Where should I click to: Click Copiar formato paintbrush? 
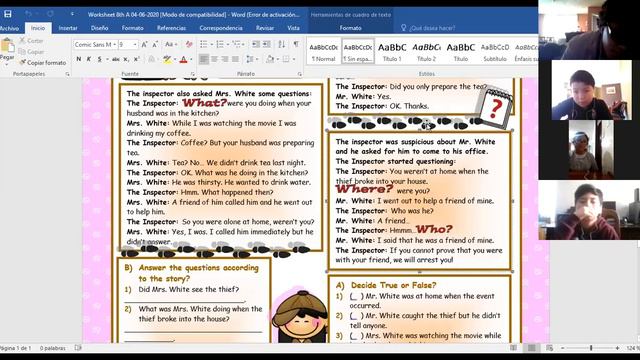point(42,63)
